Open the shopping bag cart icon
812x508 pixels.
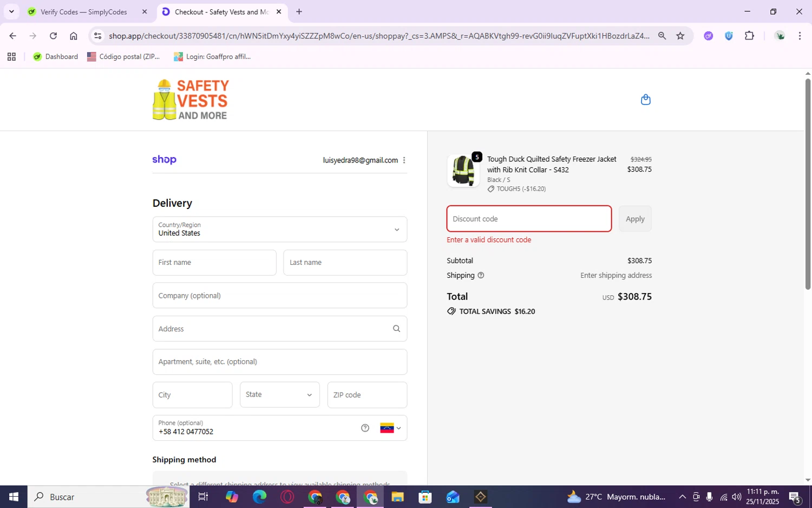pyautogui.click(x=645, y=100)
